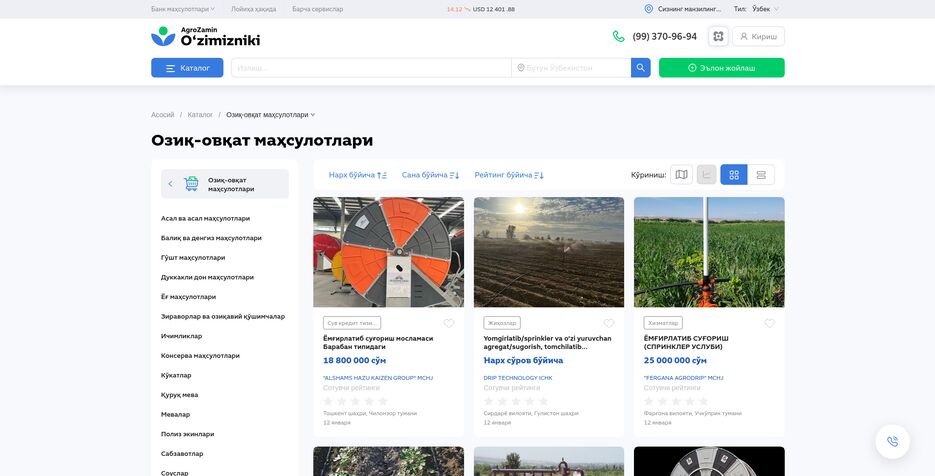Select Балиқ ва денгиз маҳсулотлари category
The image size is (935, 476).
coord(211,238)
